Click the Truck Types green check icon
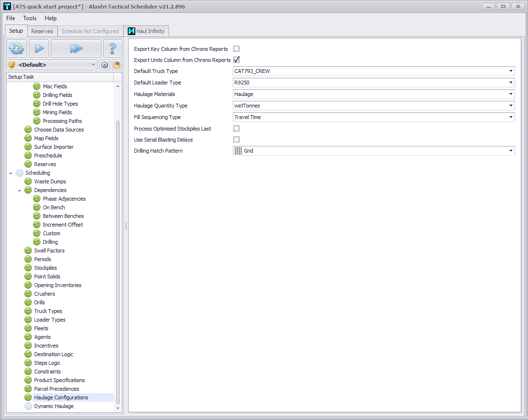Screen dimensions: 528x420 (x=28, y=311)
